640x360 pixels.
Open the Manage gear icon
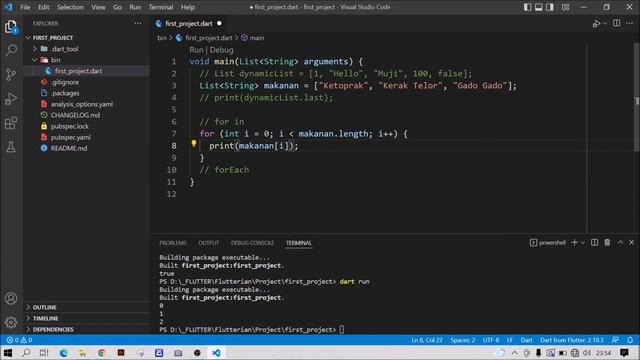tap(11, 322)
